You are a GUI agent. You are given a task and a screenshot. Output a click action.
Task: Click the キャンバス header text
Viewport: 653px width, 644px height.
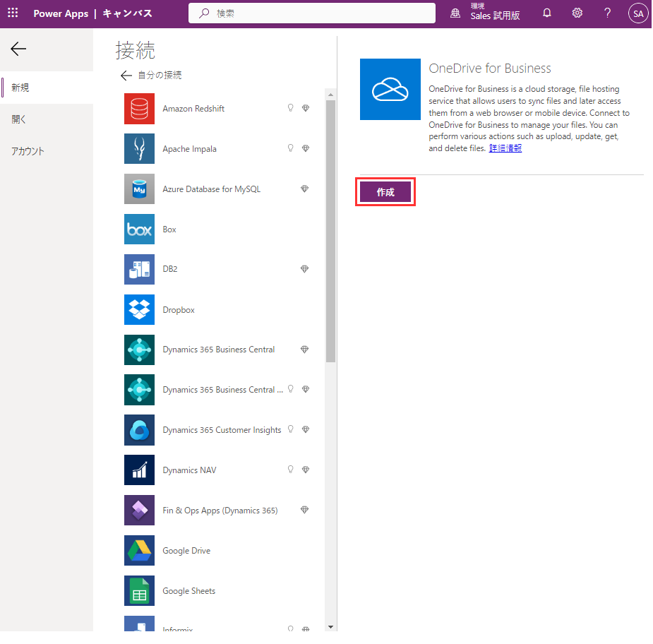tap(128, 13)
